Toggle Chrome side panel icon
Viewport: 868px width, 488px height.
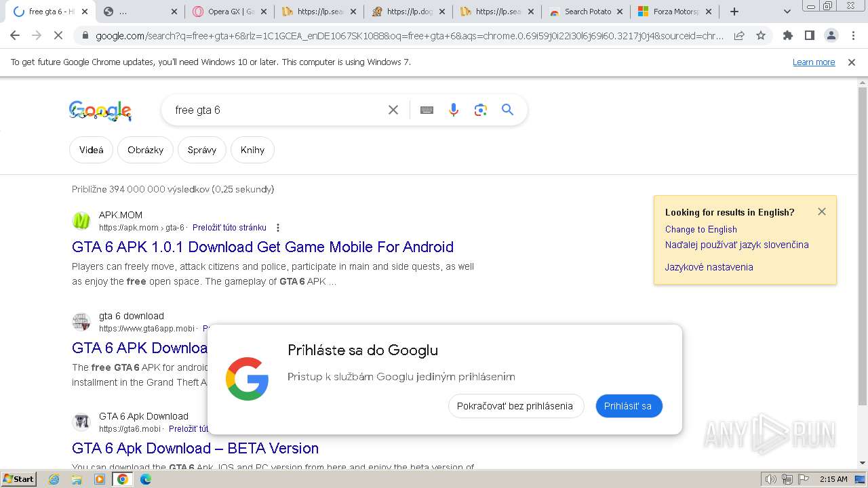[809, 36]
